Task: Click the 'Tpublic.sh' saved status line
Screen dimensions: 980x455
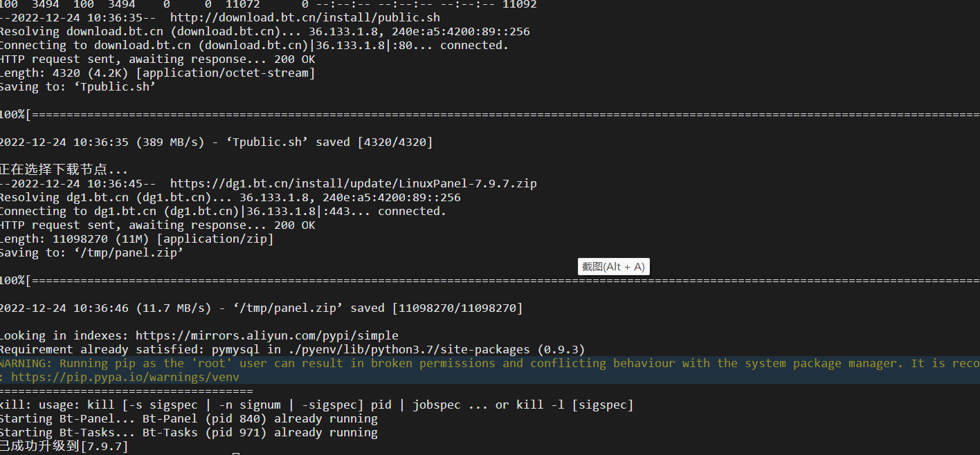Action: tap(216, 142)
